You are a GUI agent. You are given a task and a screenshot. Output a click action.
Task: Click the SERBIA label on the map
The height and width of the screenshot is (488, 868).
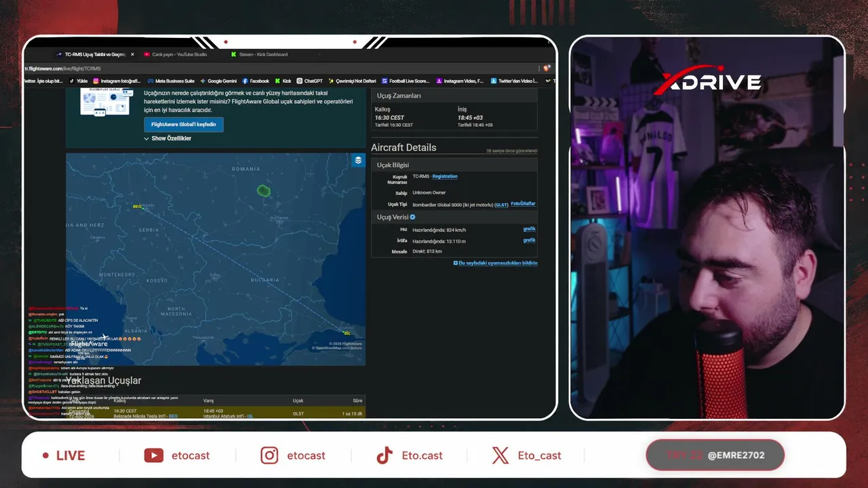point(148,230)
